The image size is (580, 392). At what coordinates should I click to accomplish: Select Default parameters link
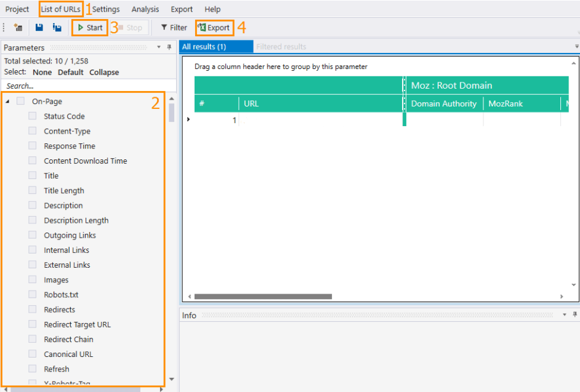click(x=70, y=72)
